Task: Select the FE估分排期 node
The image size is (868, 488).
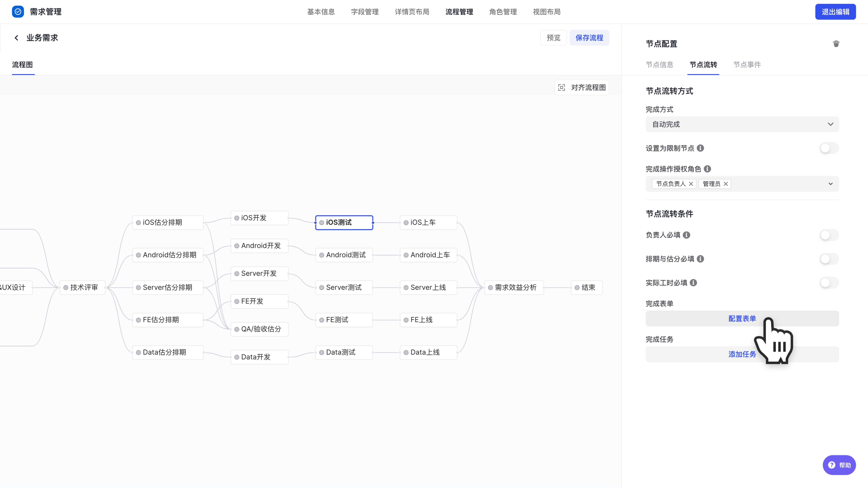Action: coord(168,320)
